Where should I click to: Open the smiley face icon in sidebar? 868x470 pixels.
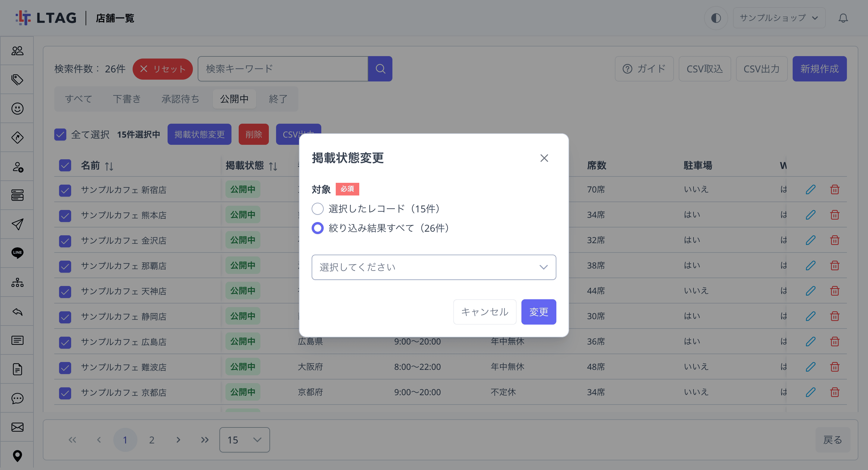click(17, 109)
